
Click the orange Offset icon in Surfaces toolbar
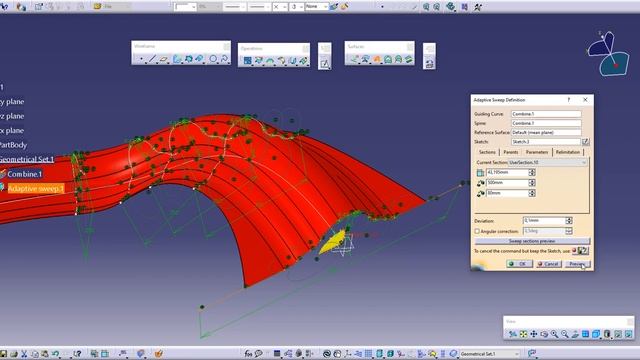coord(377,60)
